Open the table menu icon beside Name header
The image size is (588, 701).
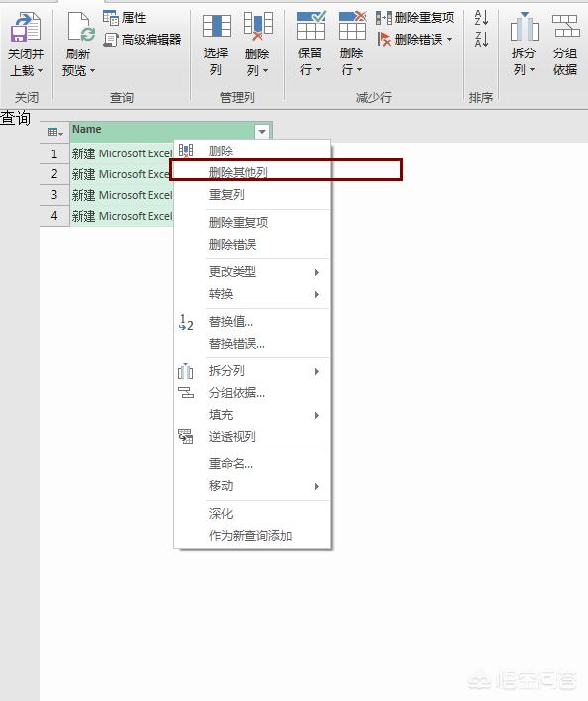[x=54, y=132]
